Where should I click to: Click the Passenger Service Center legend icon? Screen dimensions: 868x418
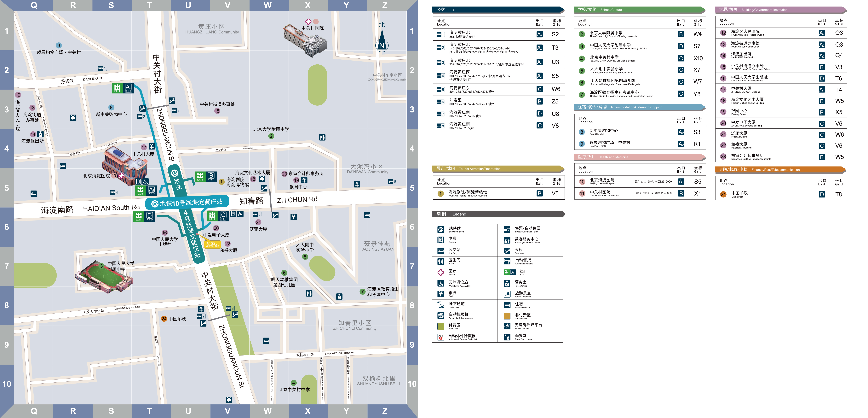[507, 240]
